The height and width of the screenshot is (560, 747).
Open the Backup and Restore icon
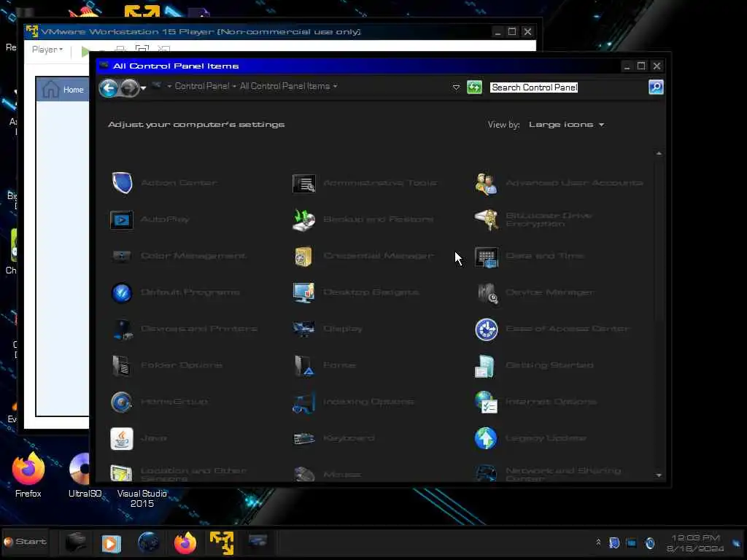tap(304, 220)
